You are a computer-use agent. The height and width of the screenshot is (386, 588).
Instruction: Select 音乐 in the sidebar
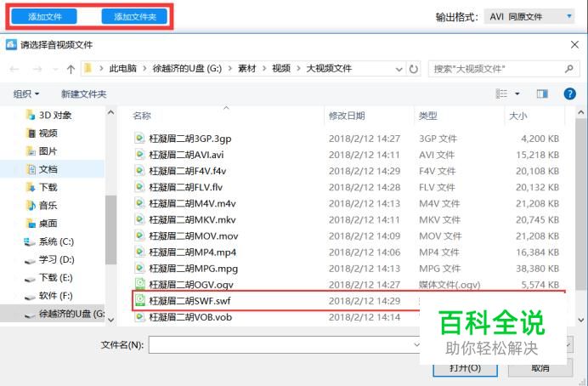42,205
